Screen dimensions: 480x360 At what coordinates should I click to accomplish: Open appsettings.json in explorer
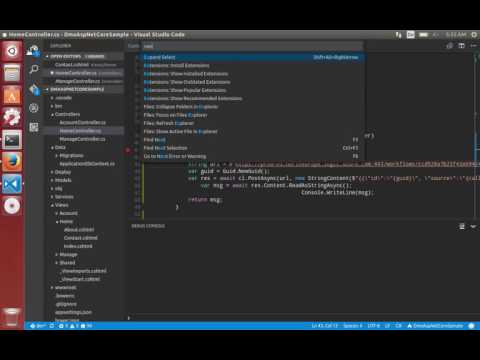[73, 312]
